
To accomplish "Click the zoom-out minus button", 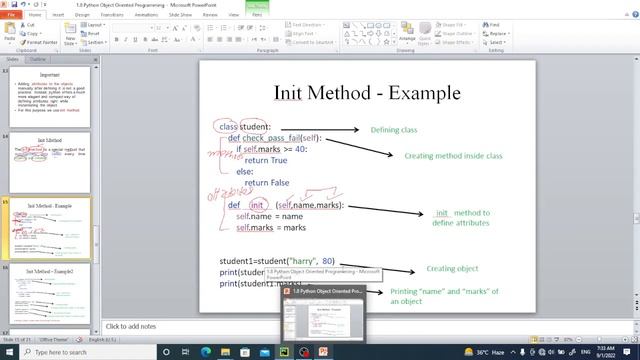I will (x=579, y=340).
